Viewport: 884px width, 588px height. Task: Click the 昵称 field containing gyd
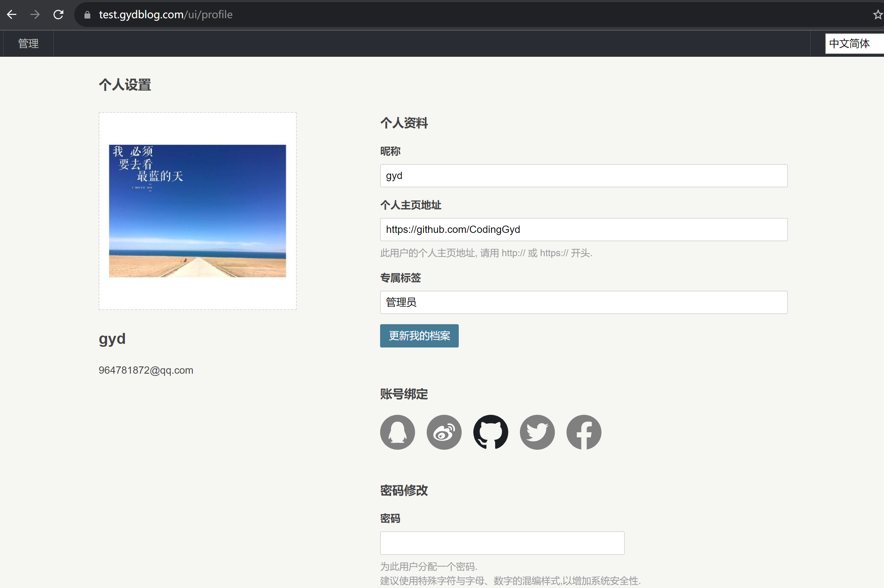point(584,175)
